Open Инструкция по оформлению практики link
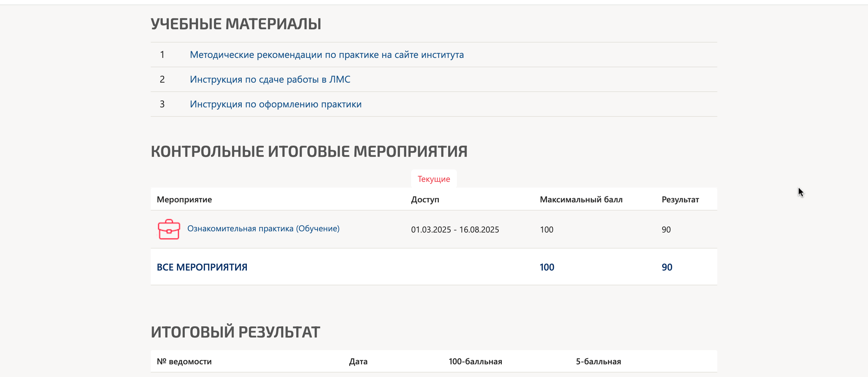The image size is (868, 377). 275,104
